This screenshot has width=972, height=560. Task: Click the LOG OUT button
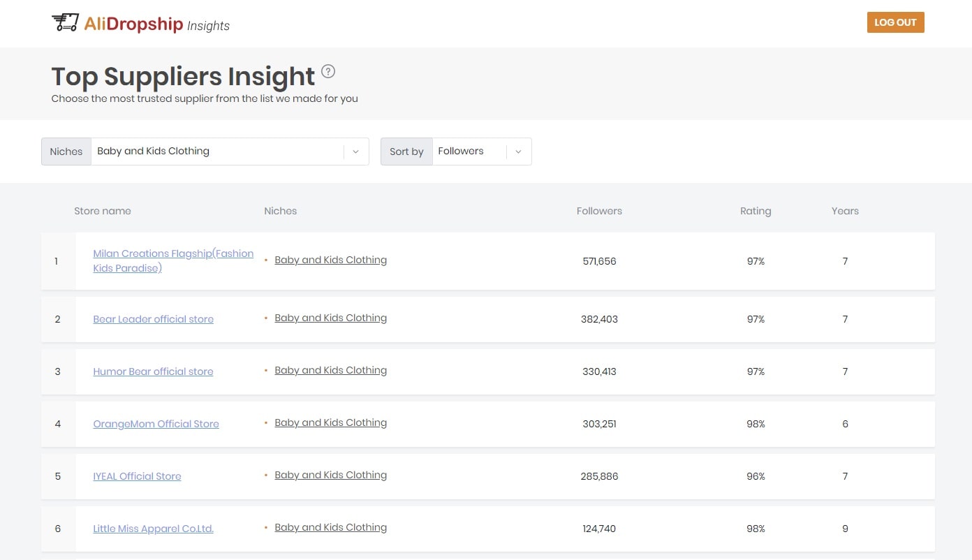(895, 22)
